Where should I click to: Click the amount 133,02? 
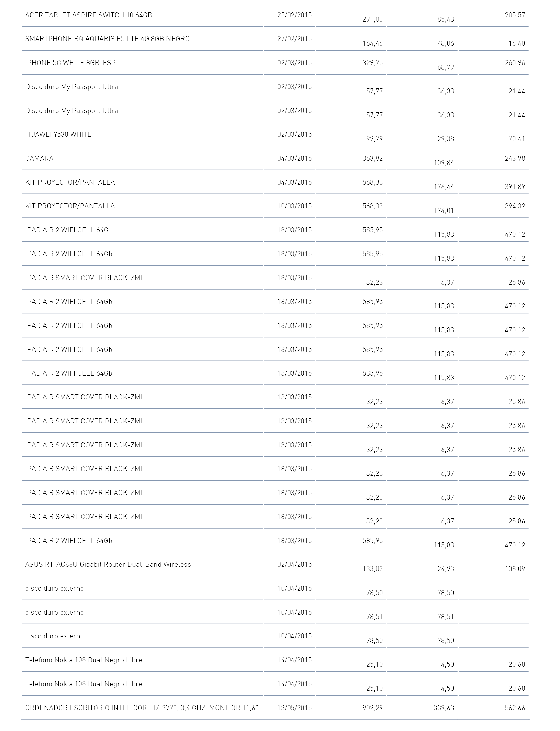(373, 569)
